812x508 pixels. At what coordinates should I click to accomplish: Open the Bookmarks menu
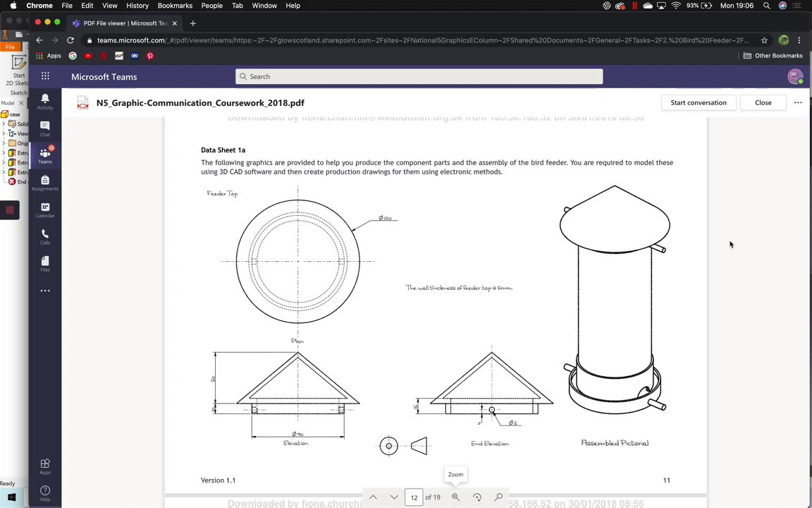175,6
